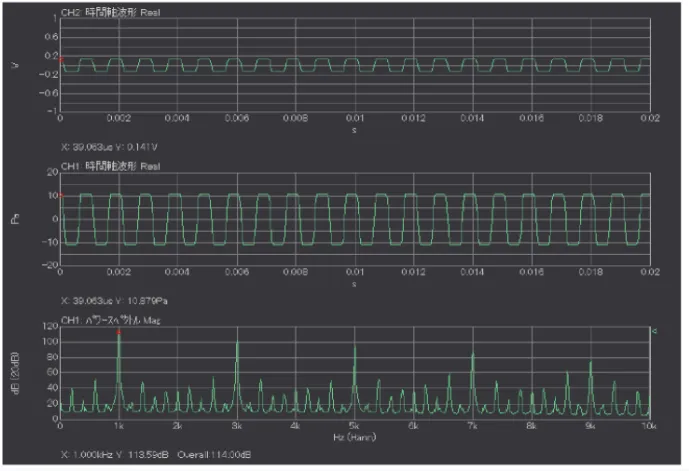
Task: Click the red cursor marker on CH1 waveform
Action: point(62,194)
